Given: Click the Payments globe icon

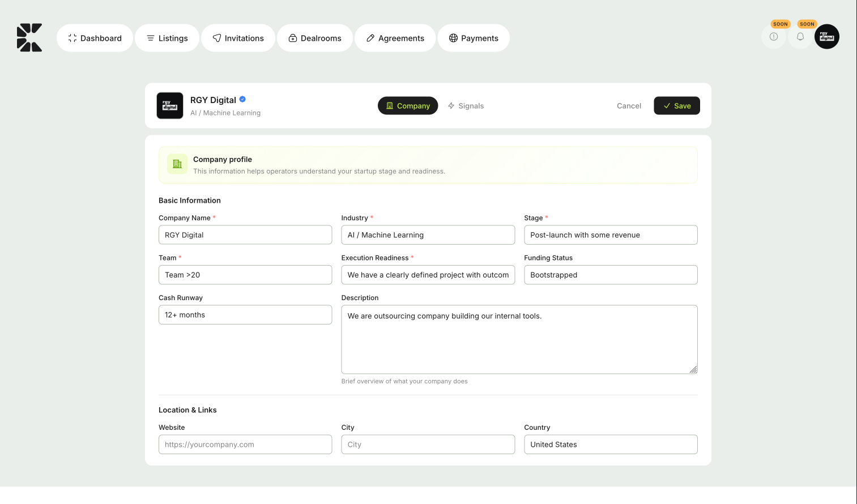Looking at the screenshot, I should [453, 38].
